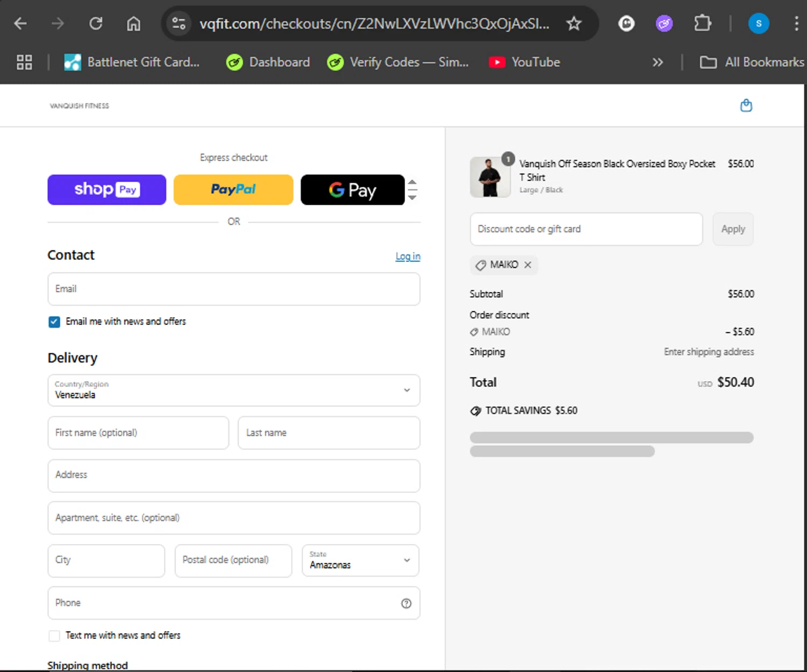The image size is (807, 672).
Task: Pay with Shop Pay
Action: 107,190
